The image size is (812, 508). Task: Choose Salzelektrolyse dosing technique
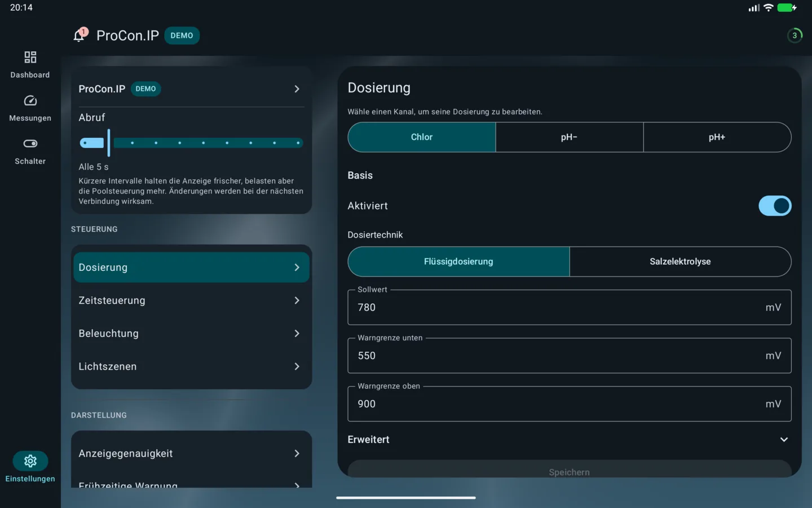(680, 261)
